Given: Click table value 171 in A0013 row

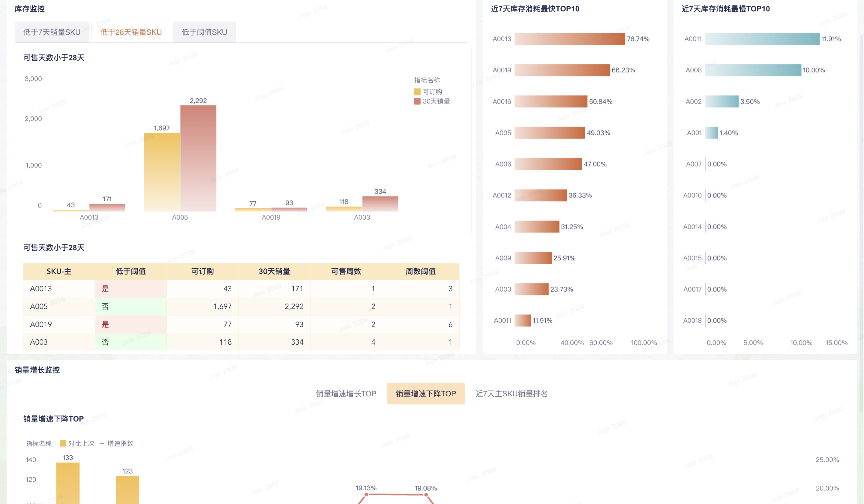Looking at the screenshot, I should pyautogui.click(x=297, y=288).
